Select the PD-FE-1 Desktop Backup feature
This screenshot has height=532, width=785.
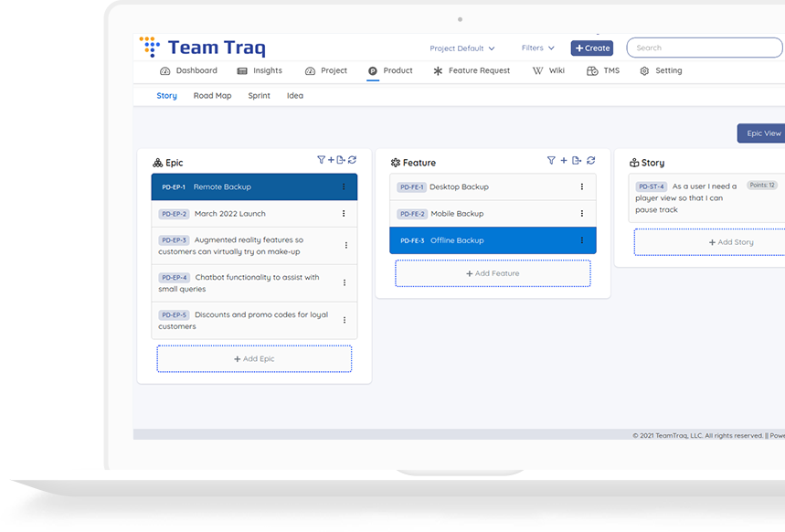(493, 186)
